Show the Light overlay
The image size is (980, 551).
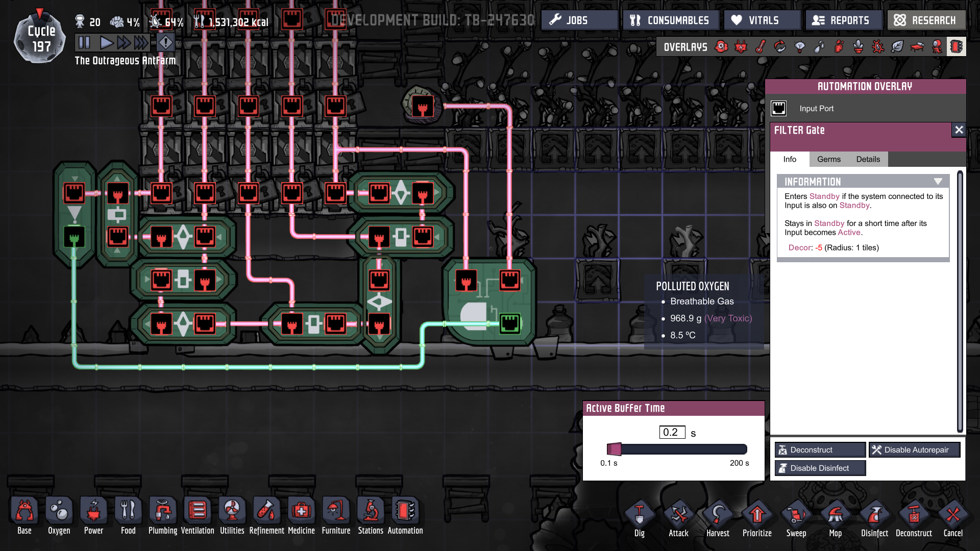click(x=800, y=47)
